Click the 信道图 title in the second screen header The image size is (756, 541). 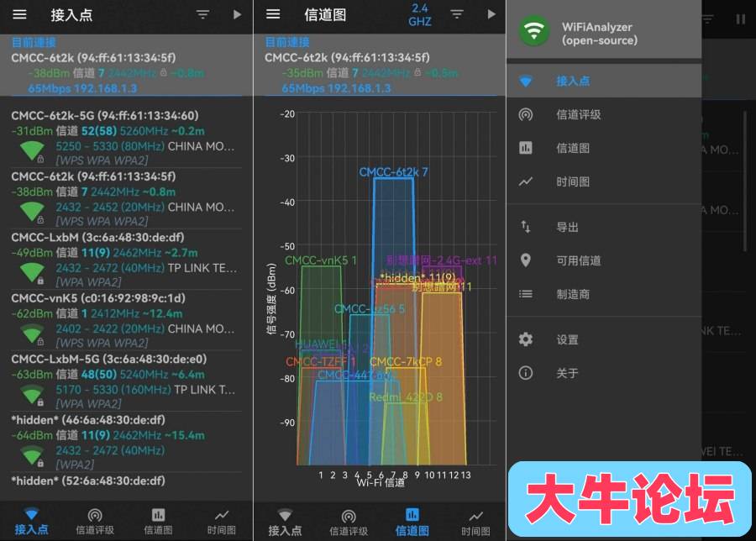(x=325, y=15)
